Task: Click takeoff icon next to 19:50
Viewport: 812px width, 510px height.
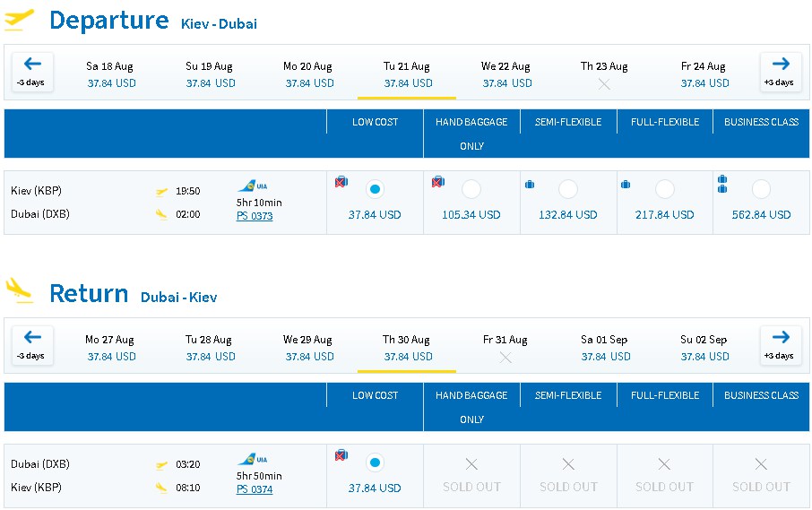Action: tap(162, 192)
